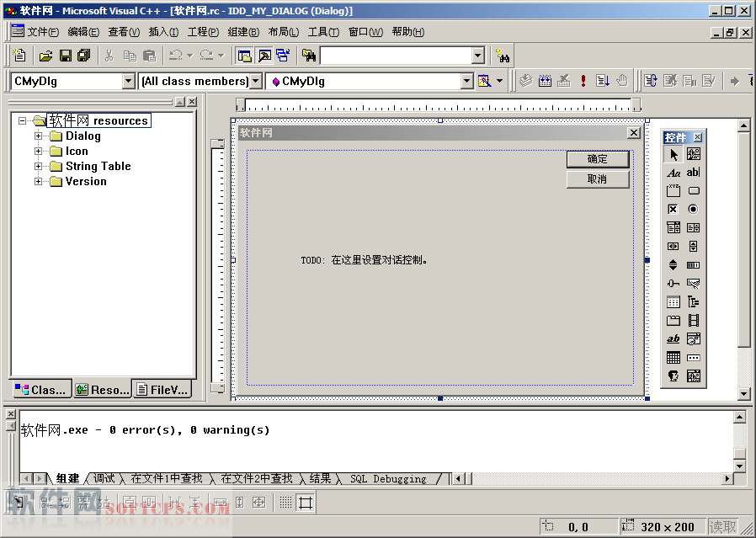
Task: Pick the Custom Control (head) tool
Action: (673, 376)
